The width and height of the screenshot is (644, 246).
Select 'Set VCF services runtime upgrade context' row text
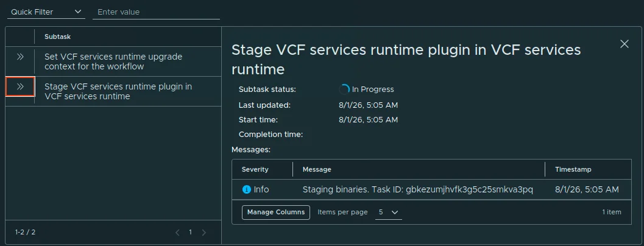113,61
